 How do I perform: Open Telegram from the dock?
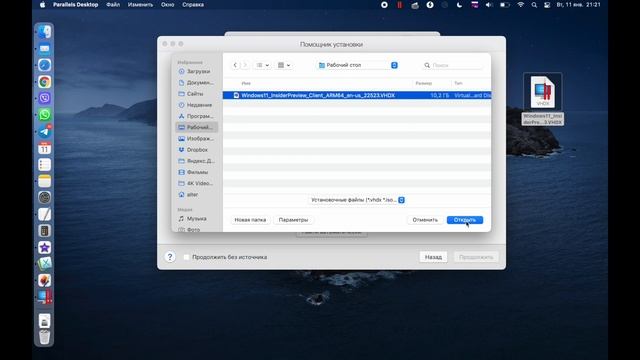click(x=44, y=131)
